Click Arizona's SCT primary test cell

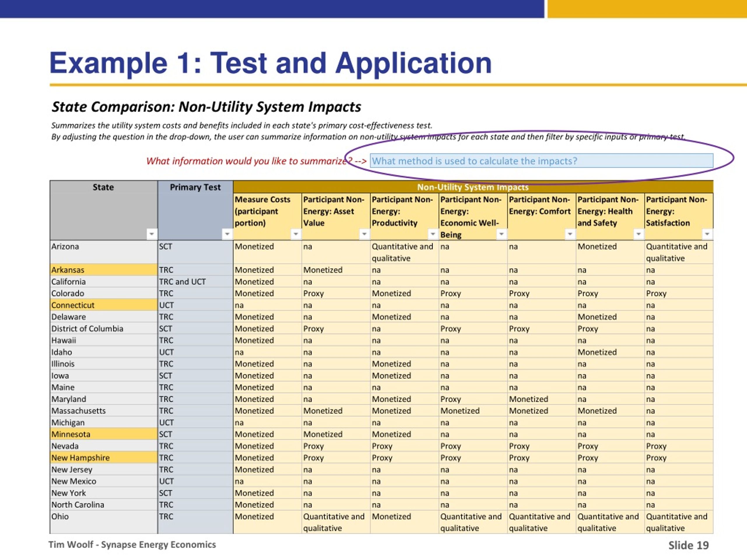[195, 252]
